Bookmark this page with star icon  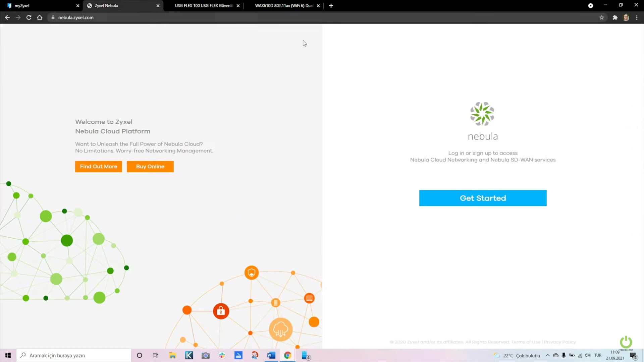pyautogui.click(x=601, y=17)
